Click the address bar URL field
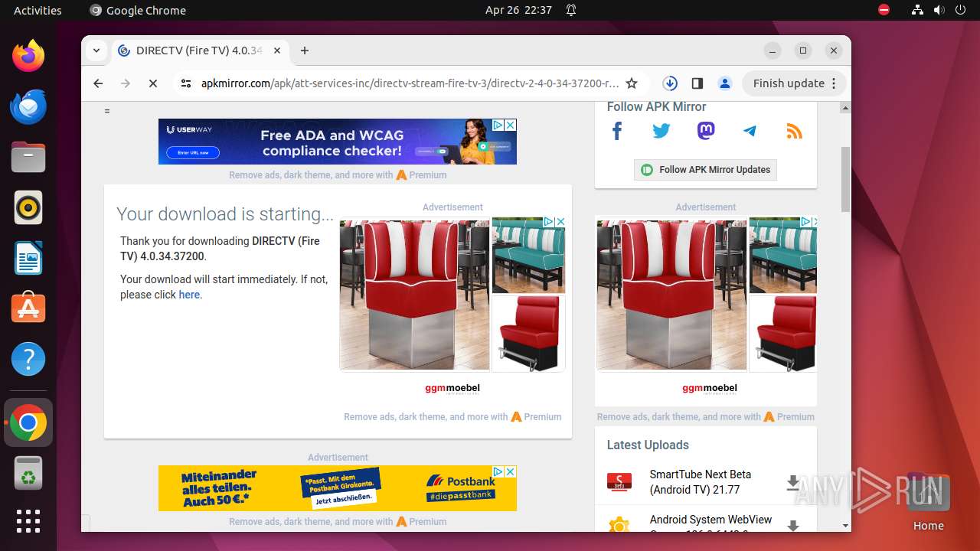 click(x=410, y=83)
